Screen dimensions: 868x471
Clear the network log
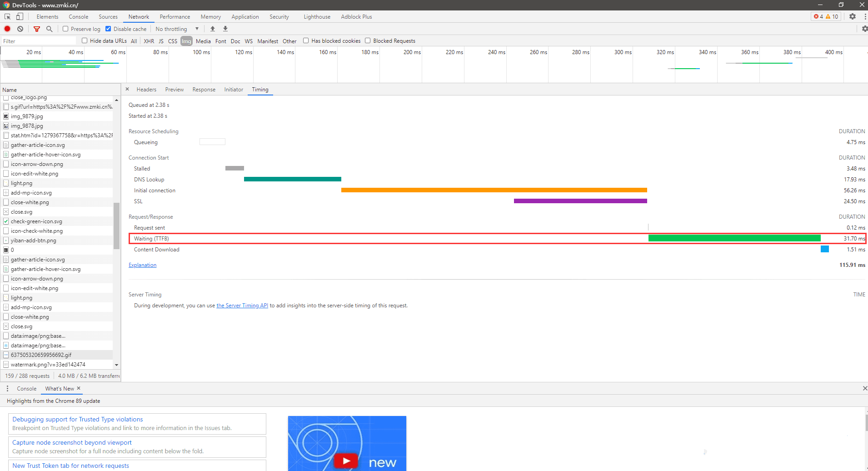click(20, 29)
